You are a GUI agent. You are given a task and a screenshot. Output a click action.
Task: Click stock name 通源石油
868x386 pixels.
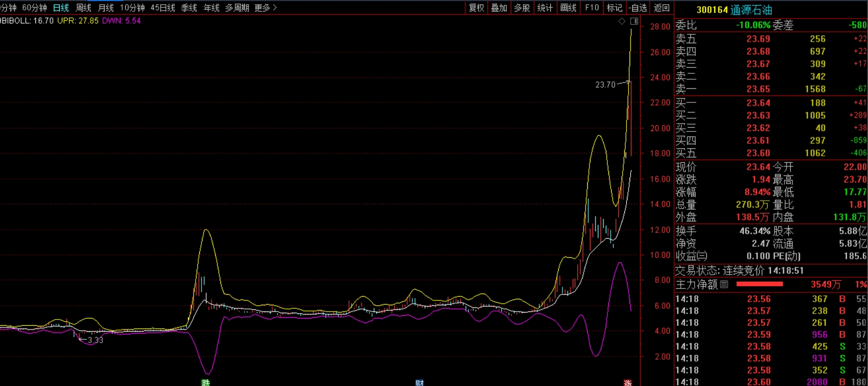point(751,10)
